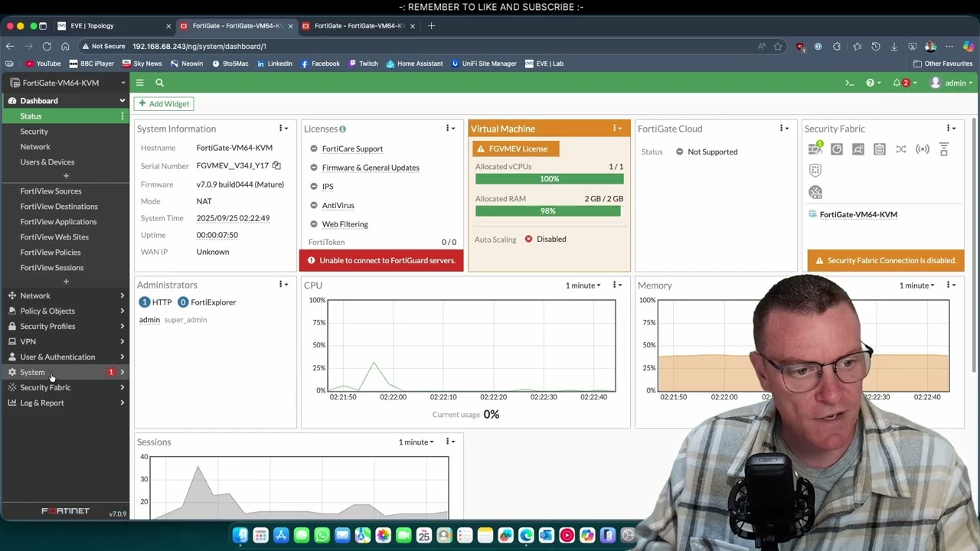This screenshot has height=551, width=980.
Task: Switch to the EVE | Topology browser tab
Action: (x=113, y=26)
